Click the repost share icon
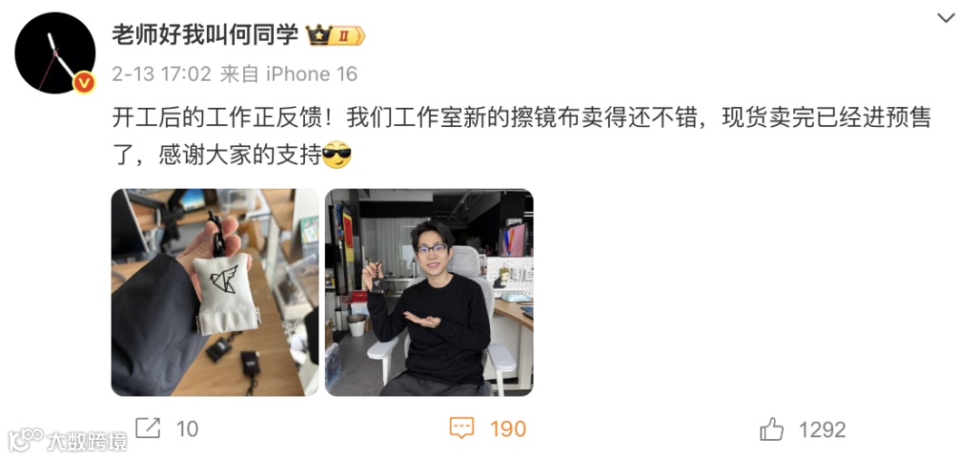The image size is (980, 459). pos(148,428)
